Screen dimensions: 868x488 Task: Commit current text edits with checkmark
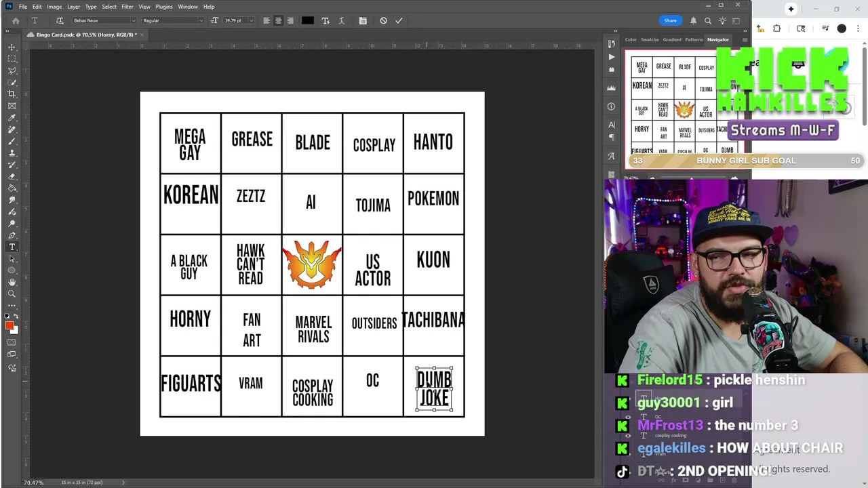tap(399, 20)
